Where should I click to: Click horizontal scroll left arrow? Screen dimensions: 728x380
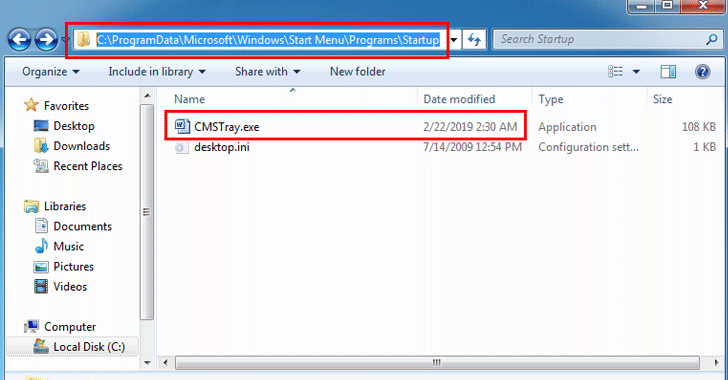click(x=165, y=362)
